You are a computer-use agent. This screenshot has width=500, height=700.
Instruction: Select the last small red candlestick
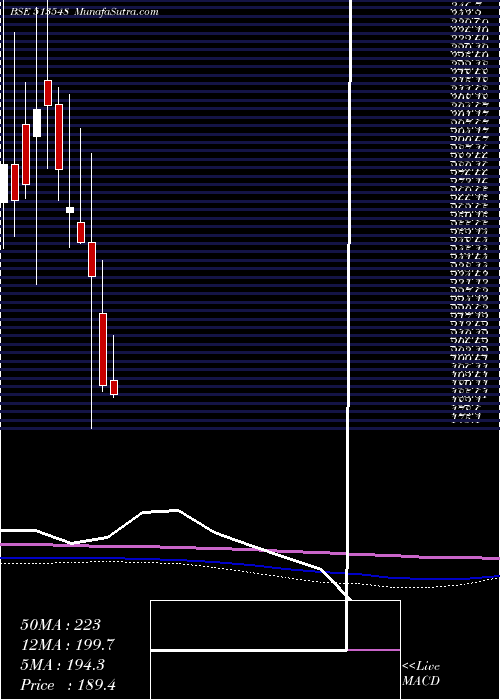pyautogui.click(x=114, y=388)
